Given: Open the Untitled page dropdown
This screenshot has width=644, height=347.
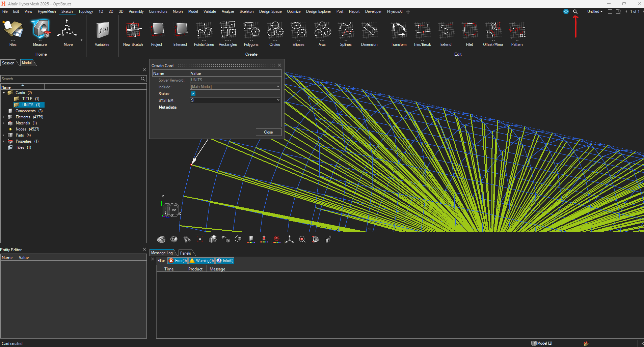Looking at the screenshot, I should tap(595, 11).
